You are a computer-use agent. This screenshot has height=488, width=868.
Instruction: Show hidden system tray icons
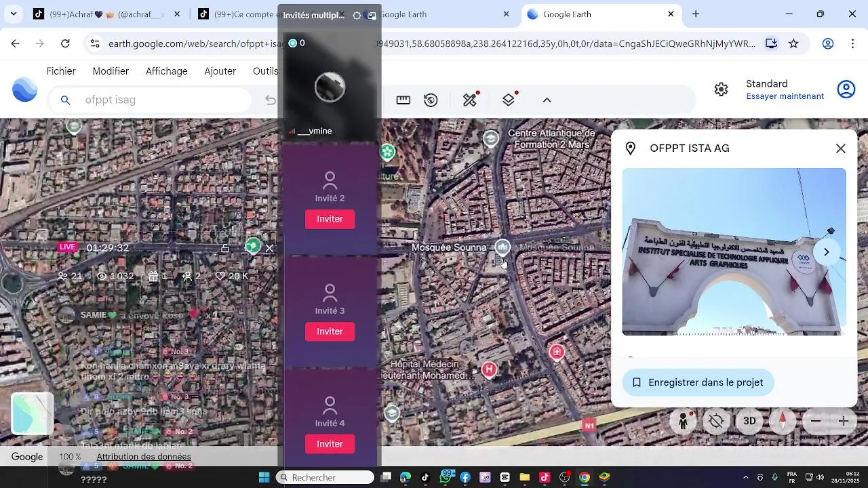pyautogui.click(x=746, y=477)
